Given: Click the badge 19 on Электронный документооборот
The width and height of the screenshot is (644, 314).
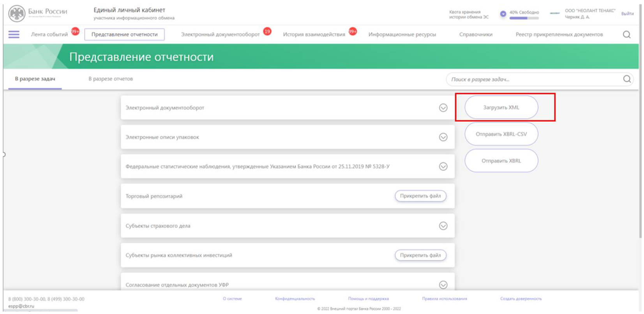Looking at the screenshot, I should 267,31.
